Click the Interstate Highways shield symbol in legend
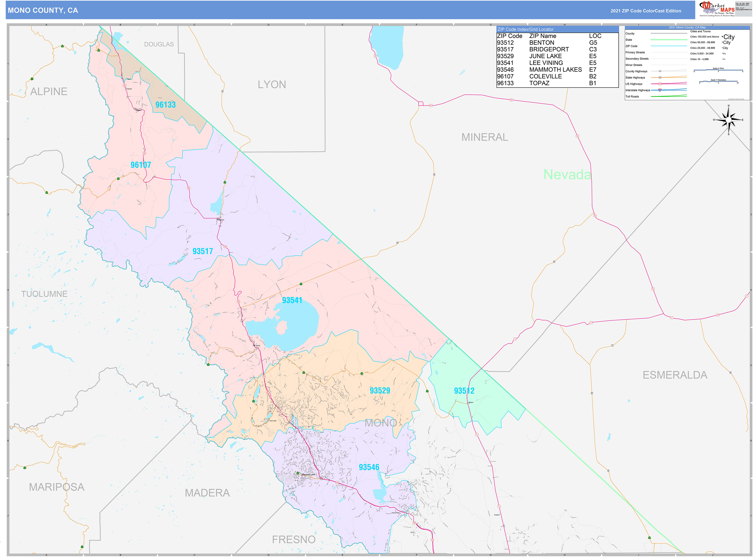756x557 pixels. coord(660,90)
